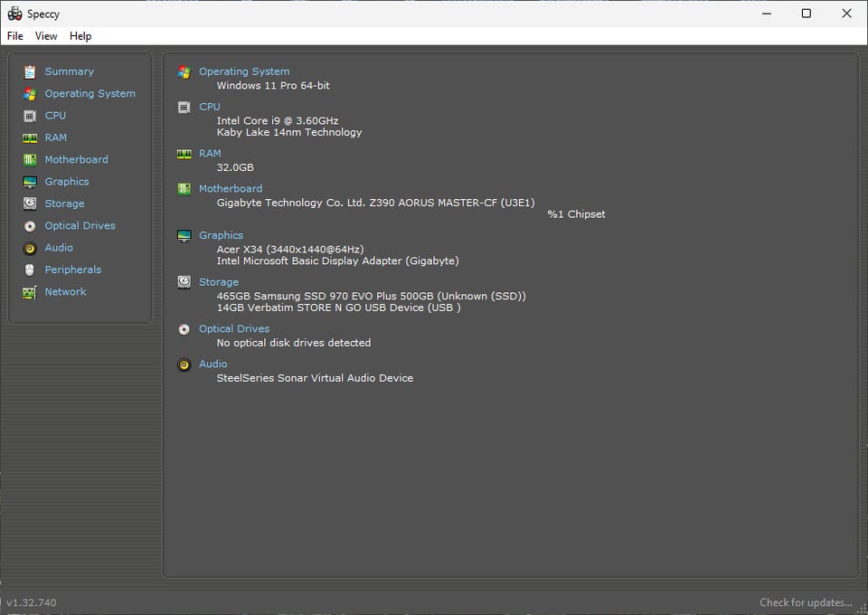Click the speaker icon beside Audio heading in summary
868x615 pixels.
click(x=184, y=364)
